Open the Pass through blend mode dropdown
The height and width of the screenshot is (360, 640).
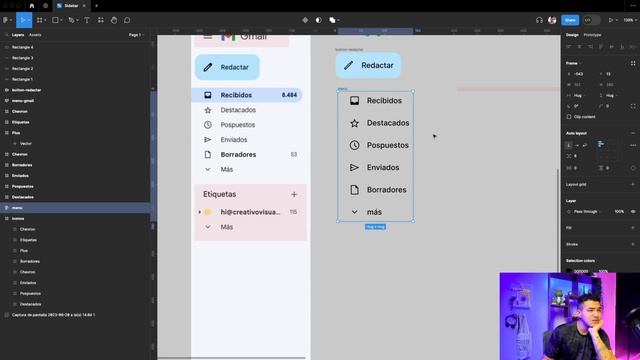[587, 211]
